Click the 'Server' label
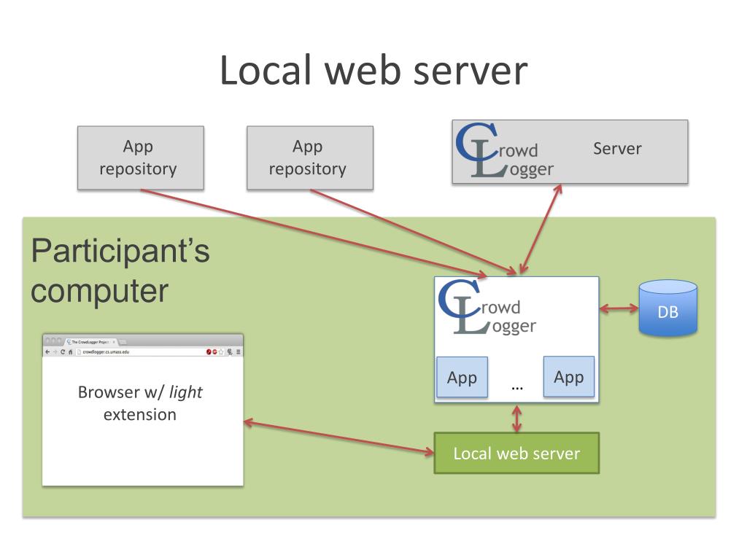This screenshot has height=560, width=747. tap(617, 149)
